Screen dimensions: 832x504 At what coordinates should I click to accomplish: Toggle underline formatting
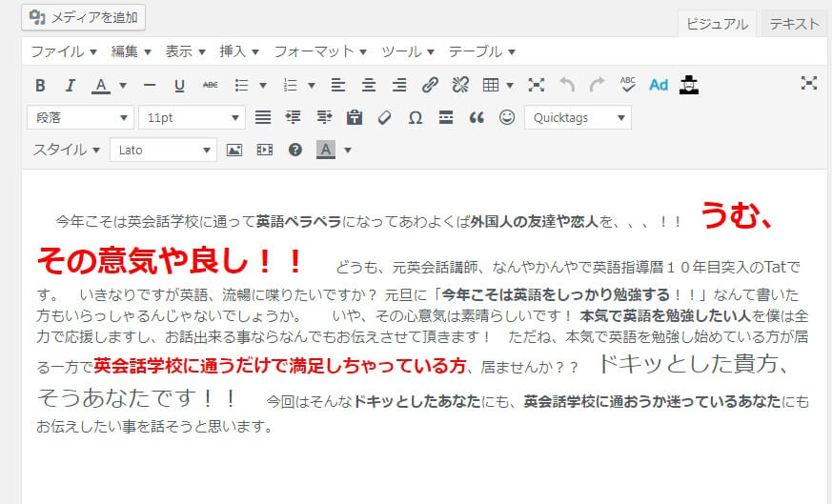pos(179,85)
